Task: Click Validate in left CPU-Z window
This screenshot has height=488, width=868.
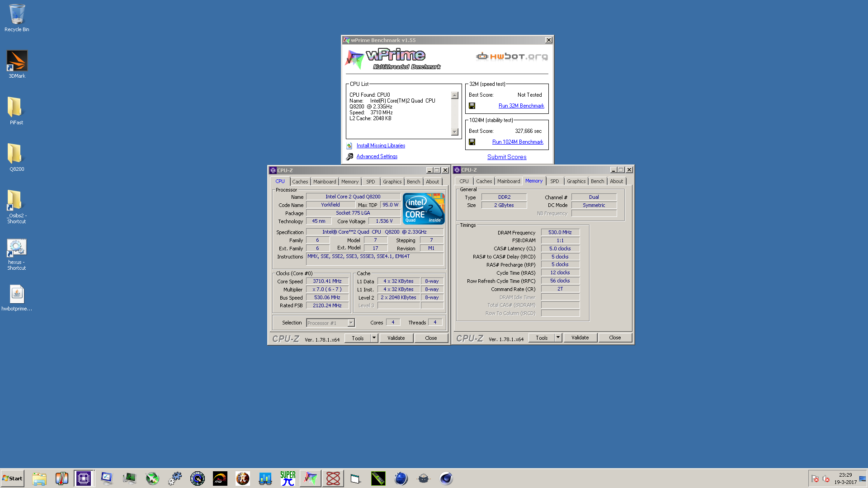Action: (x=396, y=338)
